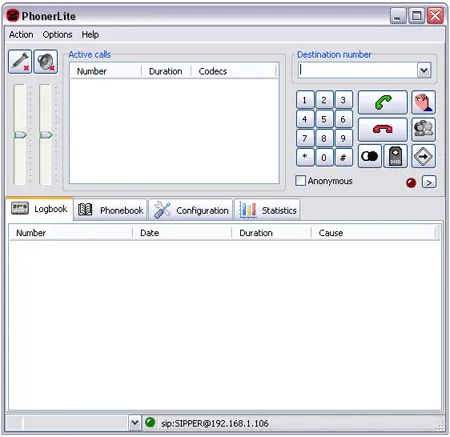Sort logbook by Date column header
Viewport: 450px width, 437px height.
tap(182, 233)
